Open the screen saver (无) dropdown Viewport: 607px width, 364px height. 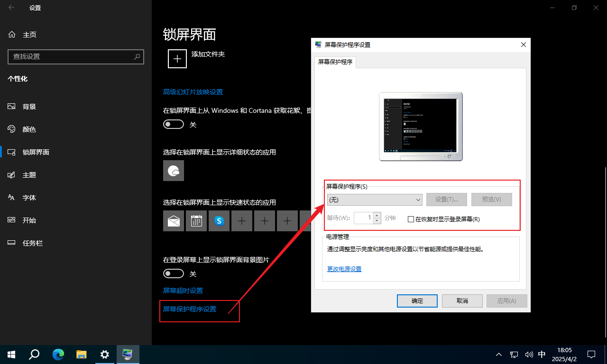(374, 200)
